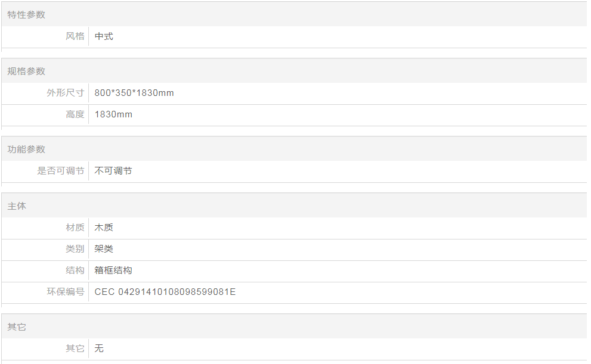The height and width of the screenshot is (364, 591).
Task: Select the 外形尺寸 label
Action: point(66,93)
